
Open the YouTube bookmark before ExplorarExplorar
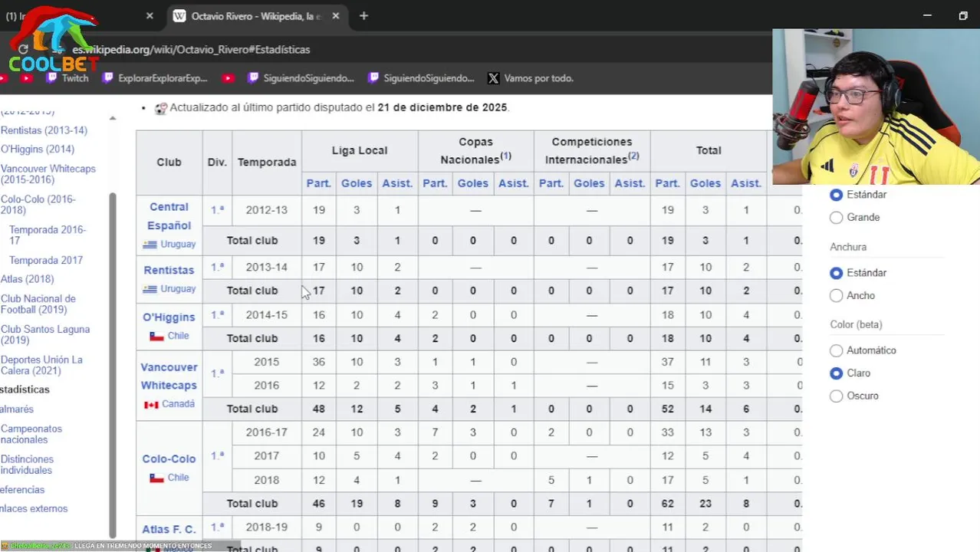[x=26, y=78]
